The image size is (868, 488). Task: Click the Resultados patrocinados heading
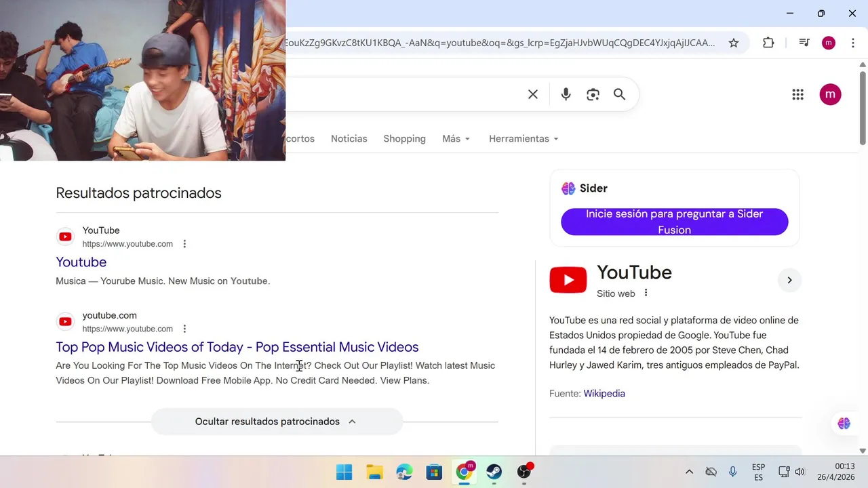(138, 193)
